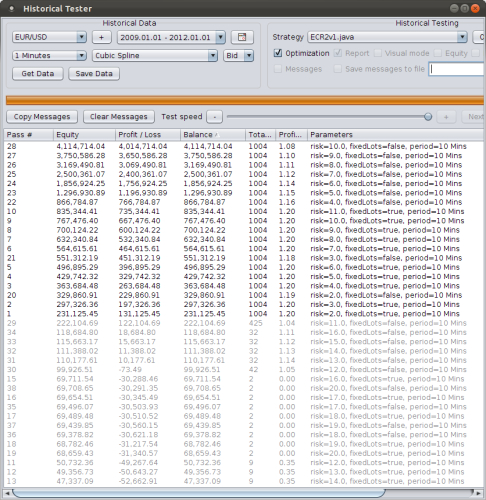
Task: Open the EUR/USD instrument dropdown
Action: [x=49, y=37]
